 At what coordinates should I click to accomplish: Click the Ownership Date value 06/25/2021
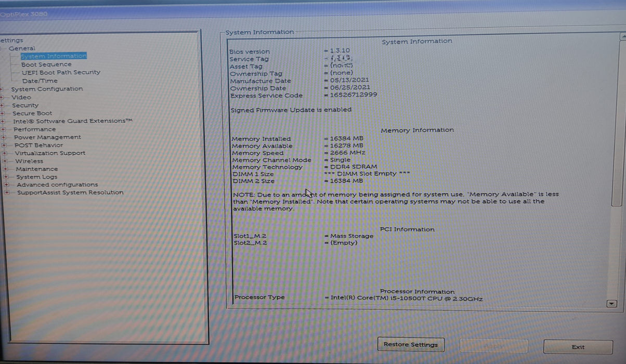point(350,88)
